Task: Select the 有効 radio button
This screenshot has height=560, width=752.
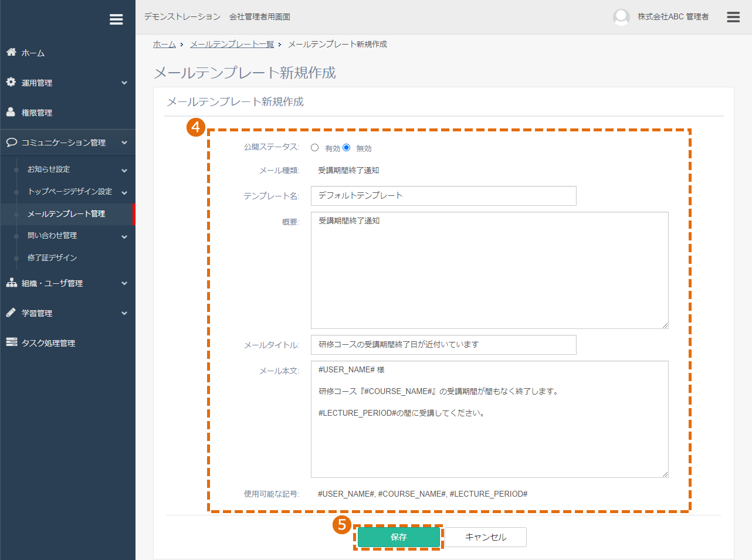Action: coord(315,148)
